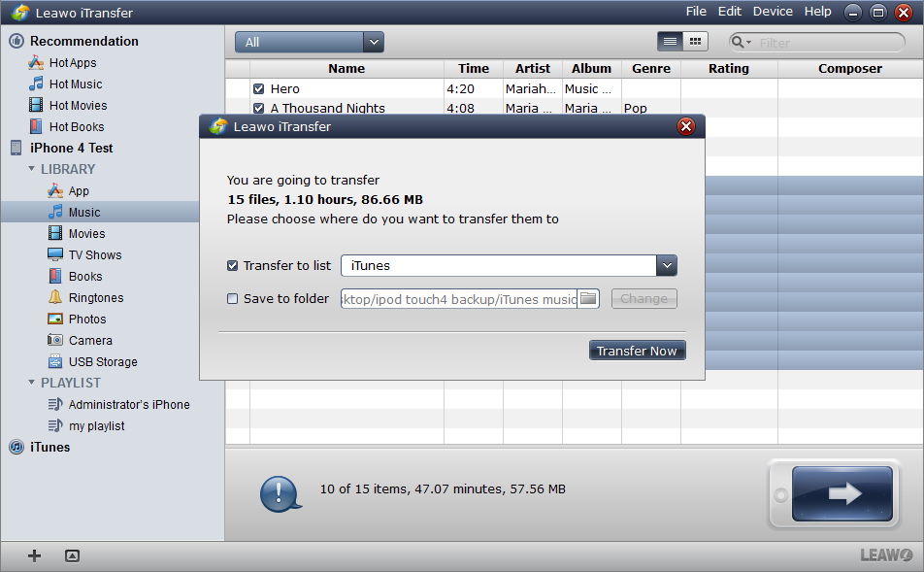Sort by Rating column header

[729, 68]
